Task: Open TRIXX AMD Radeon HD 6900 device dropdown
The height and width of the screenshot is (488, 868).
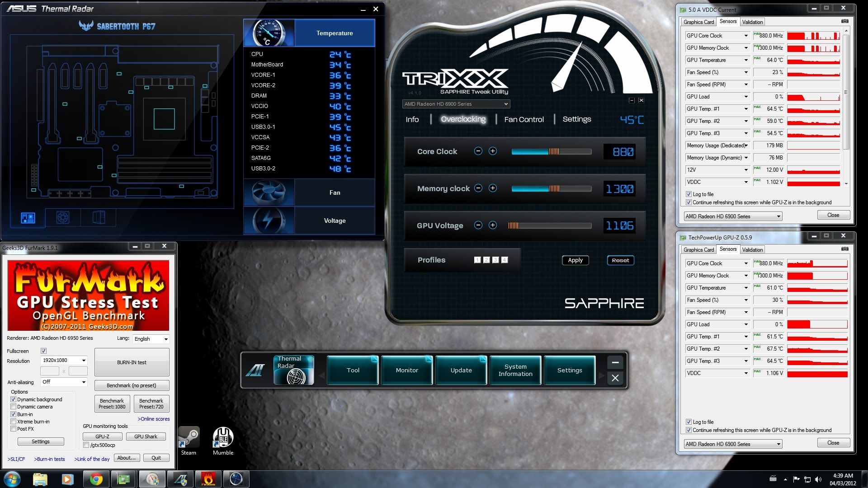Action: 456,104
